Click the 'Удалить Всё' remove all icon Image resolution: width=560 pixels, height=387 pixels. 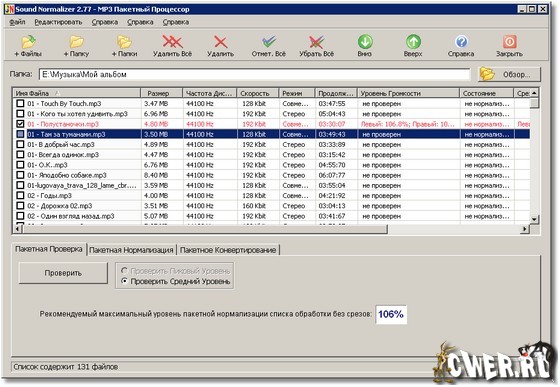point(172,42)
